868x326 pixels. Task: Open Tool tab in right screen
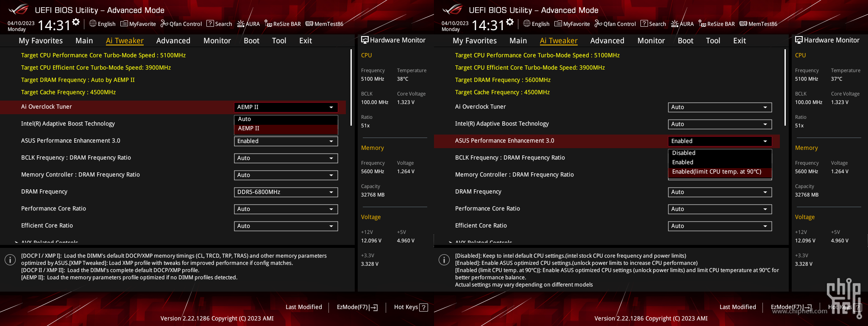pos(713,41)
